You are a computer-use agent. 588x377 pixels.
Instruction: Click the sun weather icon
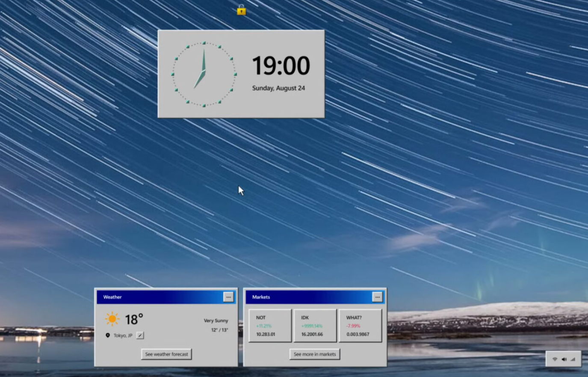[x=112, y=319]
